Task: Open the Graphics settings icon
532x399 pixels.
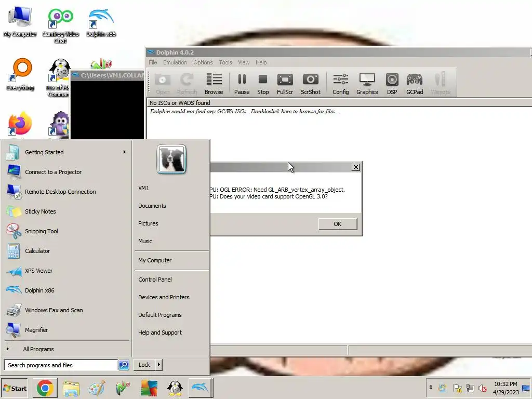Action: click(367, 84)
